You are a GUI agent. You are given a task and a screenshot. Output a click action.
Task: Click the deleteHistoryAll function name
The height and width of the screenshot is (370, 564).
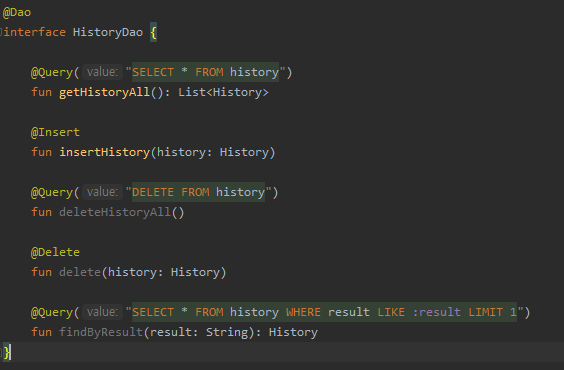(x=115, y=212)
